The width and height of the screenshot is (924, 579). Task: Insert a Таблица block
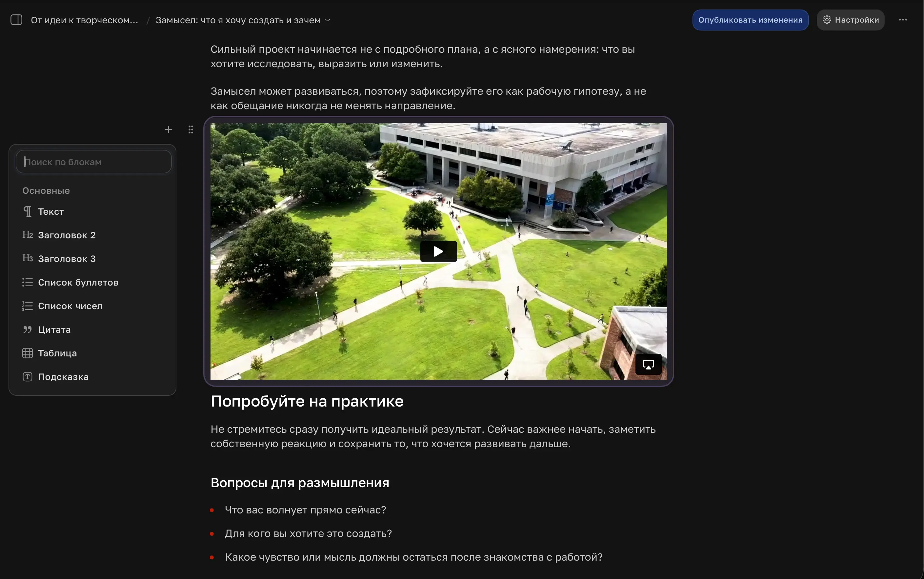pyautogui.click(x=92, y=353)
